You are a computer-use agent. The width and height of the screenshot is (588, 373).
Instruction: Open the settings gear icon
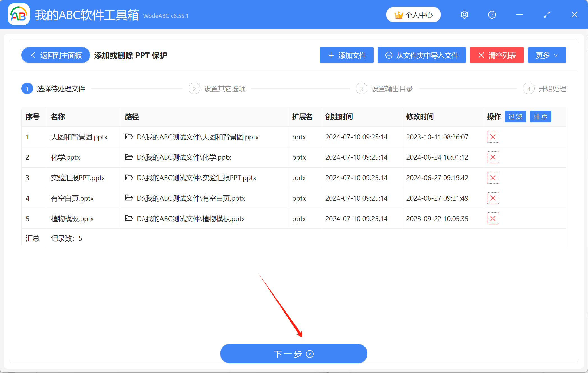click(x=464, y=15)
